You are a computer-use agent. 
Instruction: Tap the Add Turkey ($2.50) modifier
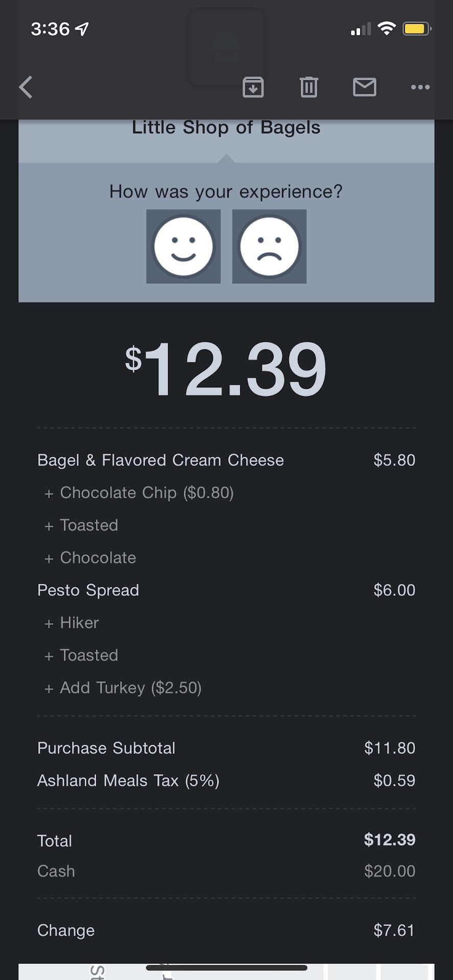point(131,688)
